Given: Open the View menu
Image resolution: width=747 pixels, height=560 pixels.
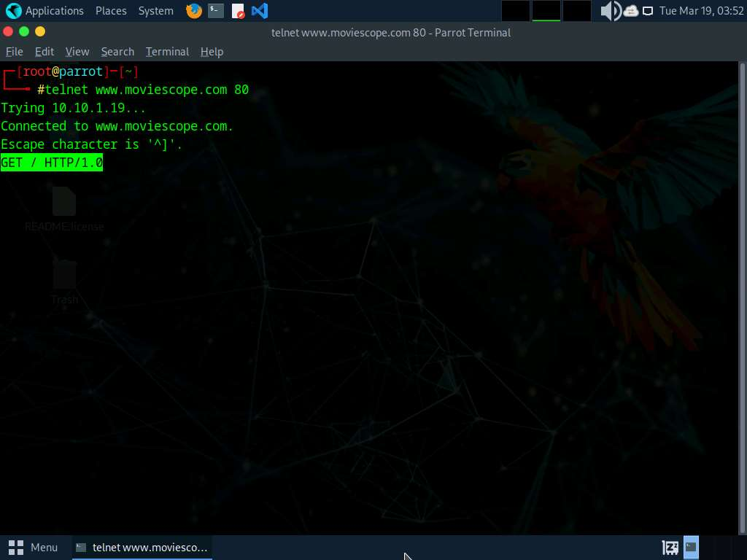Looking at the screenshot, I should pos(77,52).
